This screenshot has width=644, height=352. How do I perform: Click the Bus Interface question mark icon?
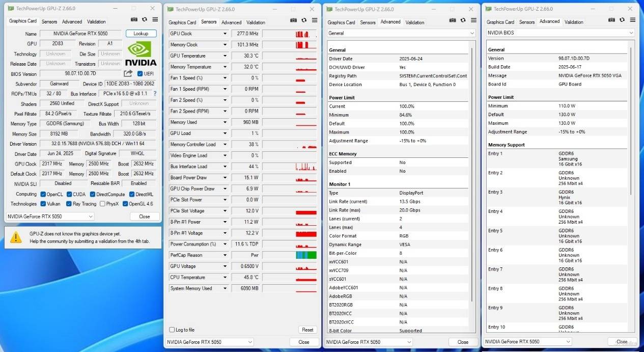click(x=155, y=94)
